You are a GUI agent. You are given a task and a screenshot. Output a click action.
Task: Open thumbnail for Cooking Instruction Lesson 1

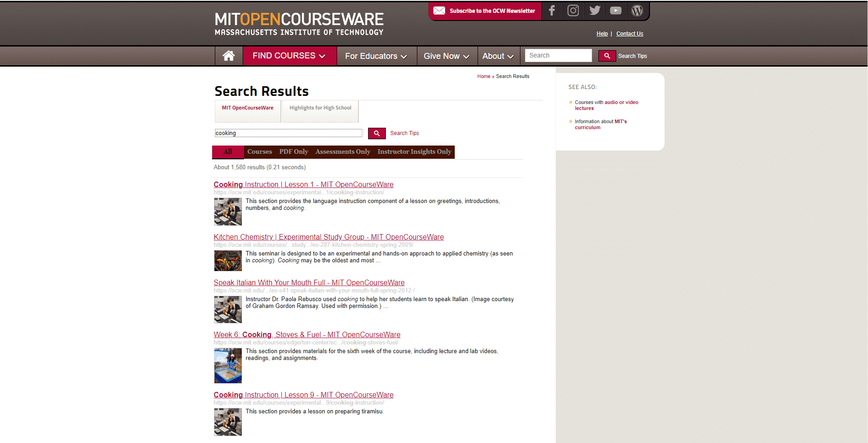(x=228, y=212)
